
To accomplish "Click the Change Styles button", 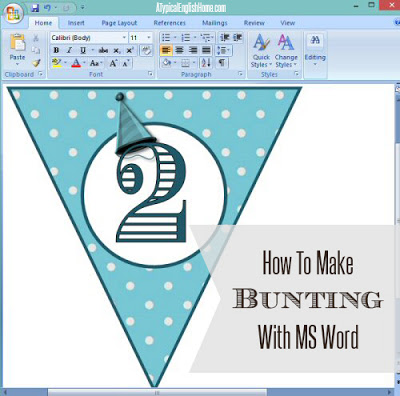I will click(286, 51).
